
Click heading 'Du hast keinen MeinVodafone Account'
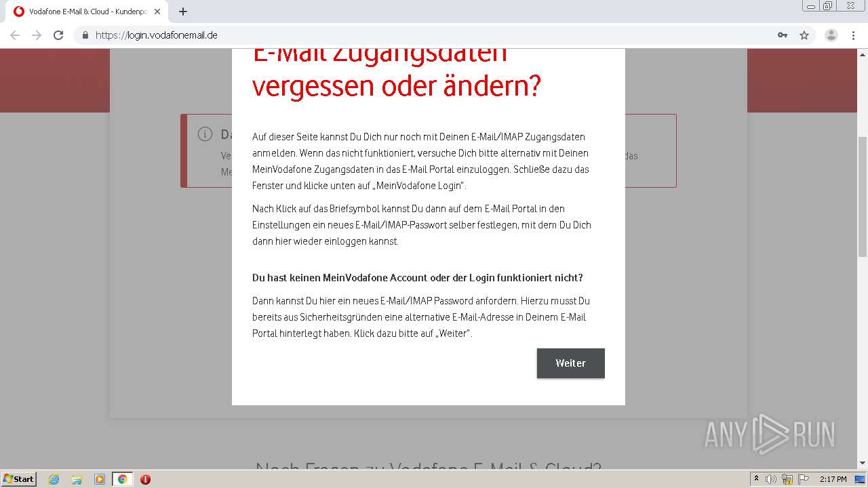pos(418,278)
